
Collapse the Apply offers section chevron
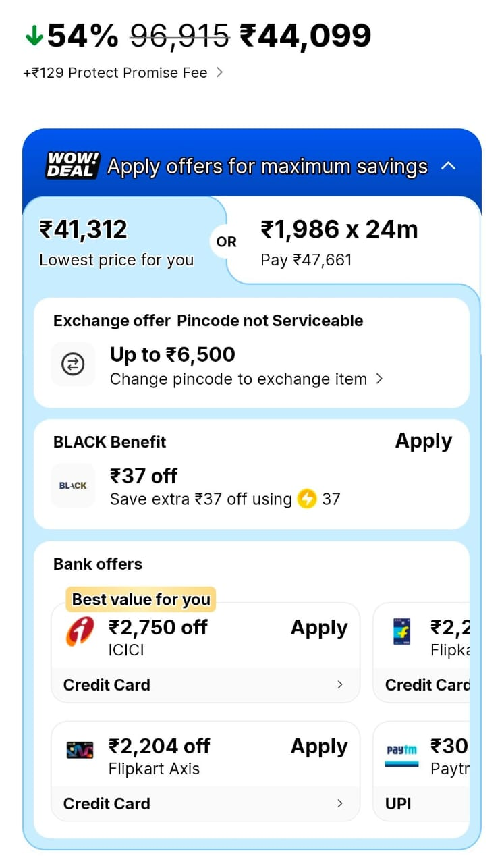pyautogui.click(x=449, y=166)
